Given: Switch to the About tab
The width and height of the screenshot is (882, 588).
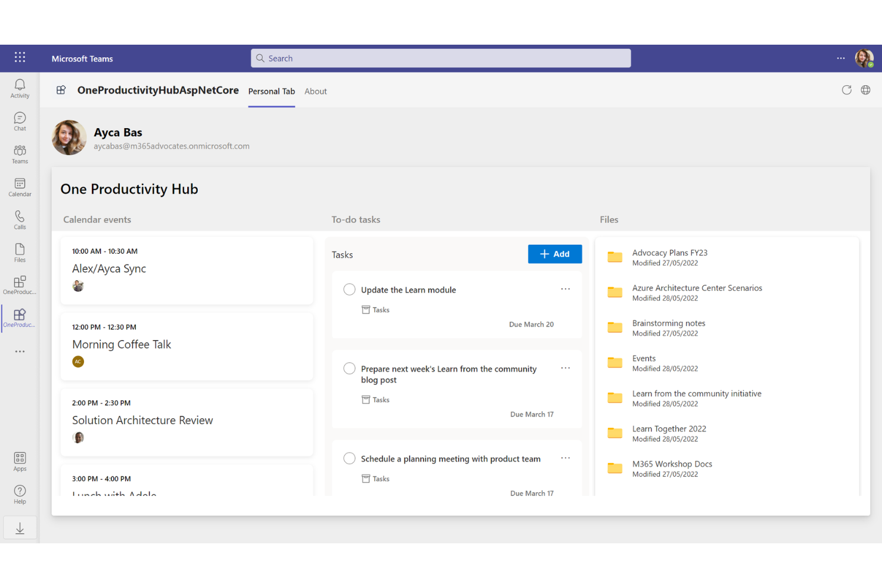Looking at the screenshot, I should [316, 91].
